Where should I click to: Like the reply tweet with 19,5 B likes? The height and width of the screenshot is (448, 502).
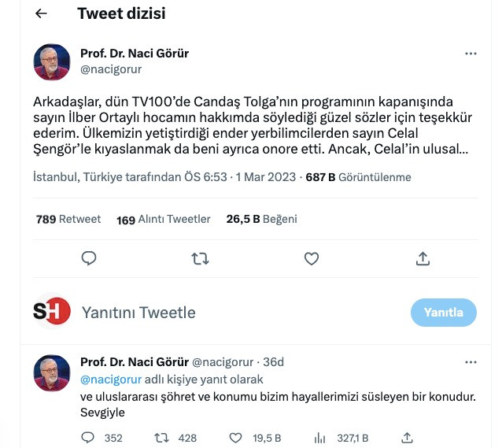(x=255, y=438)
